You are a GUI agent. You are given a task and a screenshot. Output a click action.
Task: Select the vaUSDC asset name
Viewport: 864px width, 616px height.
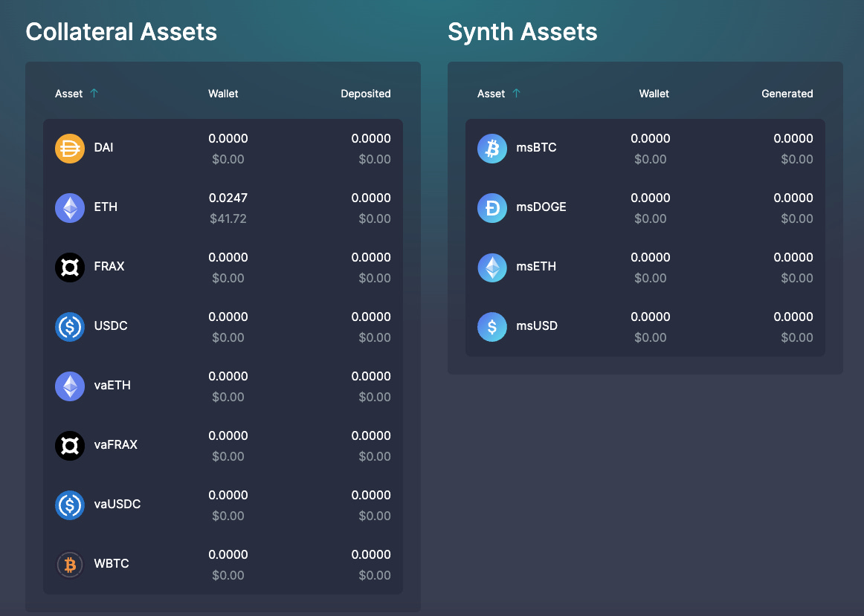click(x=117, y=505)
